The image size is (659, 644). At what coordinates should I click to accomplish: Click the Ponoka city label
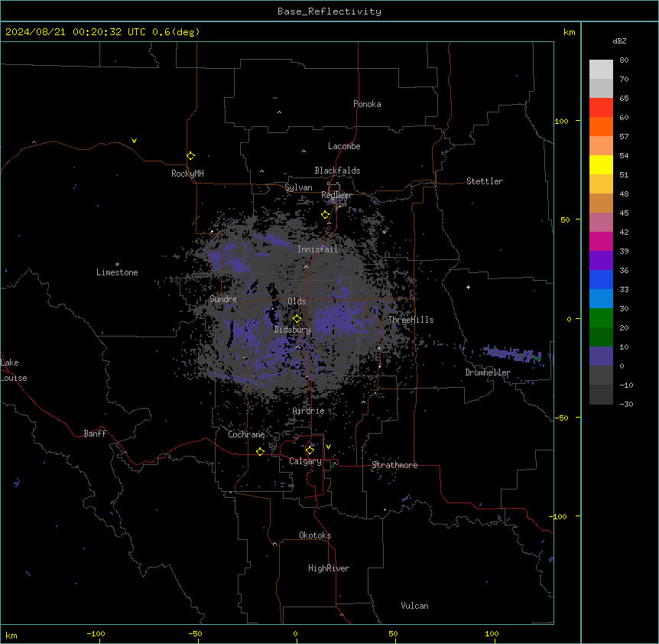click(x=367, y=104)
